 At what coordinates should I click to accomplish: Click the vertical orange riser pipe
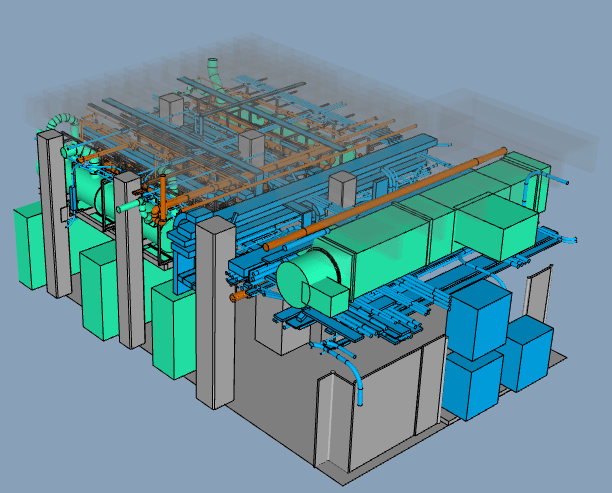163,200
